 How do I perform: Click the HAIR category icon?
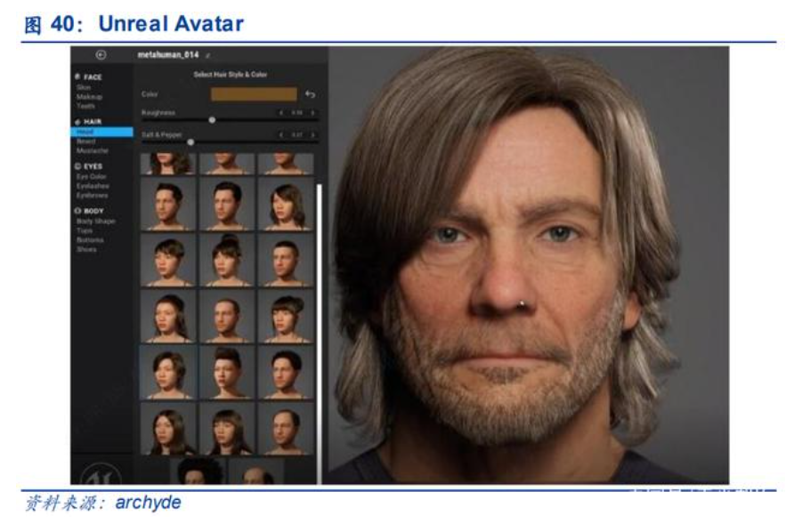click(x=78, y=122)
